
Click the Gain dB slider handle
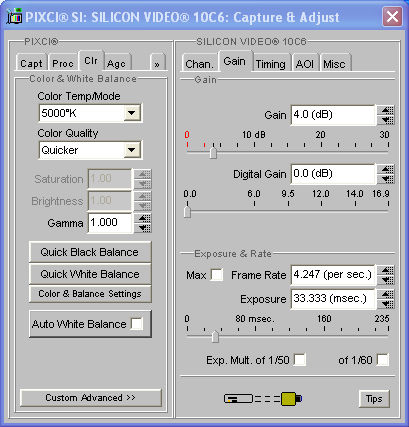[x=213, y=152]
